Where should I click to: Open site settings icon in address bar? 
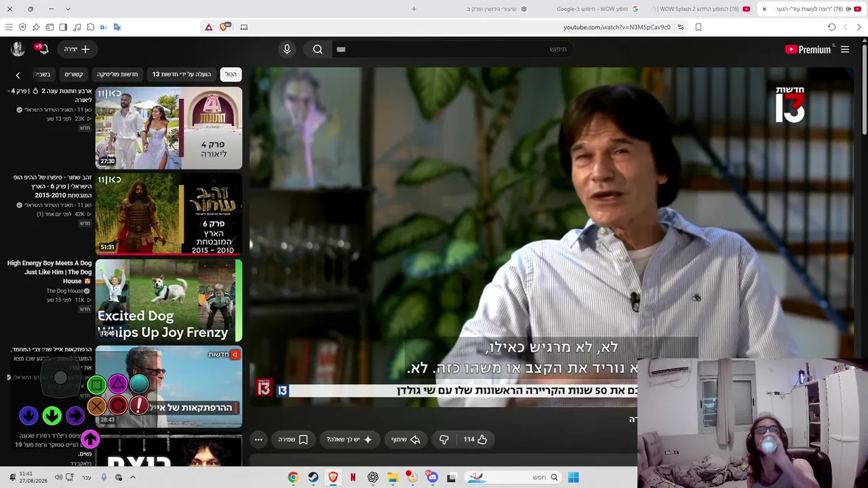[681, 27]
